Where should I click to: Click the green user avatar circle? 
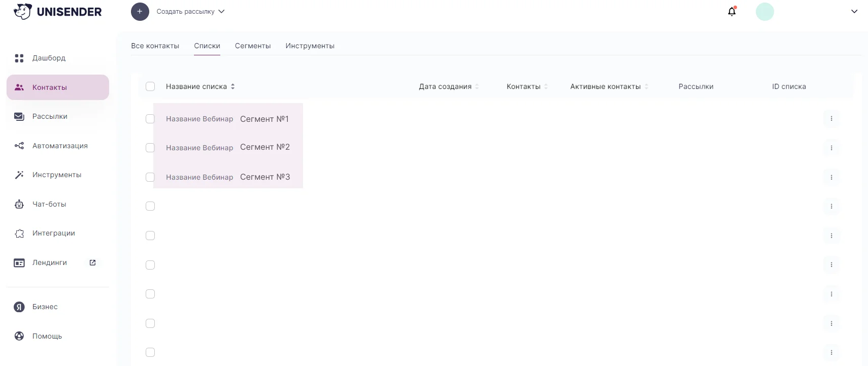click(x=764, y=12)
